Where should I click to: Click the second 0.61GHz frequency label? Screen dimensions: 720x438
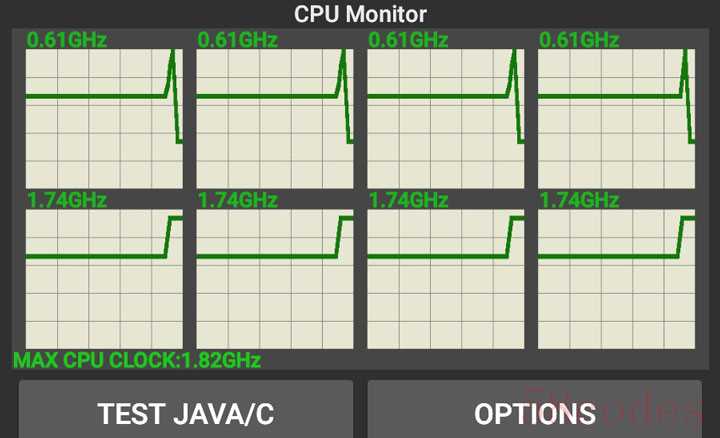pos(237,40)
